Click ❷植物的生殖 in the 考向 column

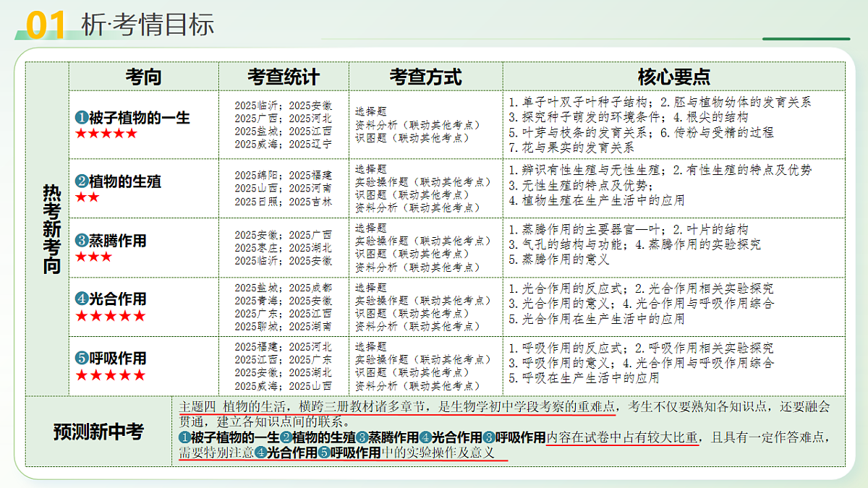(118, 181)
